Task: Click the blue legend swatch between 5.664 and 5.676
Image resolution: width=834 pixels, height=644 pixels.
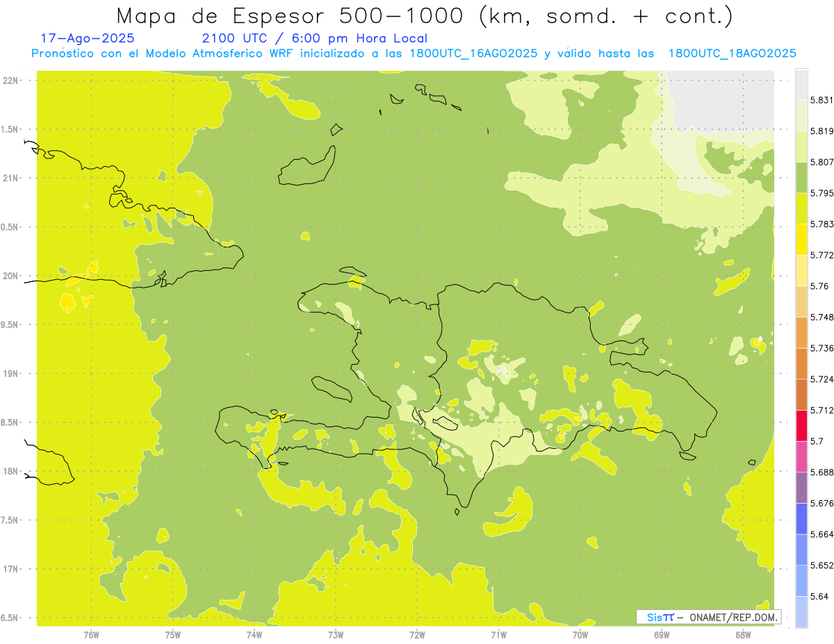Action: pos(801,518)
